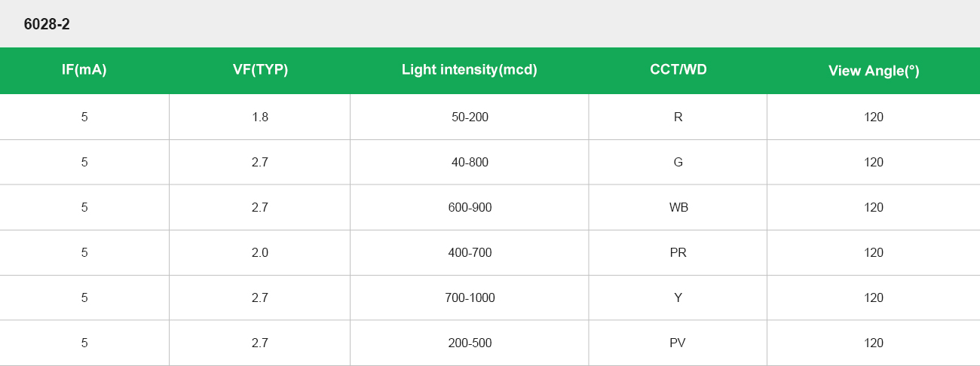Click the VF(TYP) column header
The height and width of the screenshot is (366, 980).
[x=260, y=70]
